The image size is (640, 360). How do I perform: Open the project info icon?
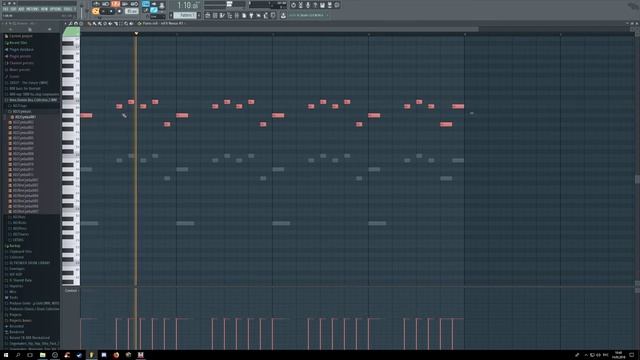click(337, 5)
